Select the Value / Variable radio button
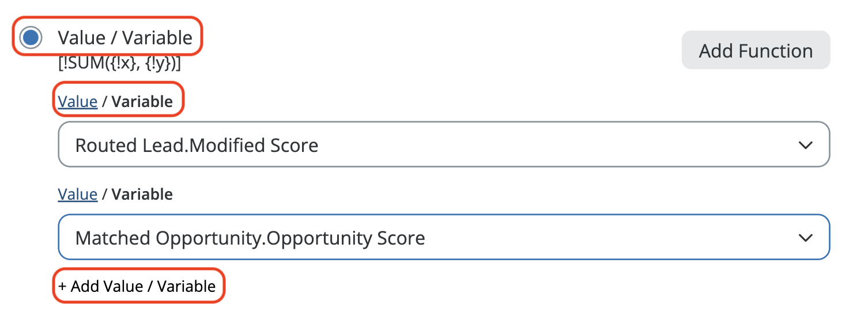Image resolution: width=868 pixels, height=320 pixels. (x=31, y=38)
